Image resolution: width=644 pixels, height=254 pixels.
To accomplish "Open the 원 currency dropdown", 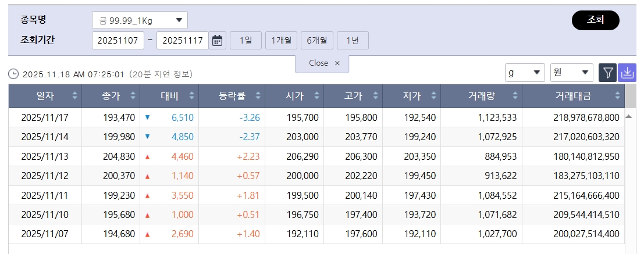I will pyautogui.click(x=572, y=73).
